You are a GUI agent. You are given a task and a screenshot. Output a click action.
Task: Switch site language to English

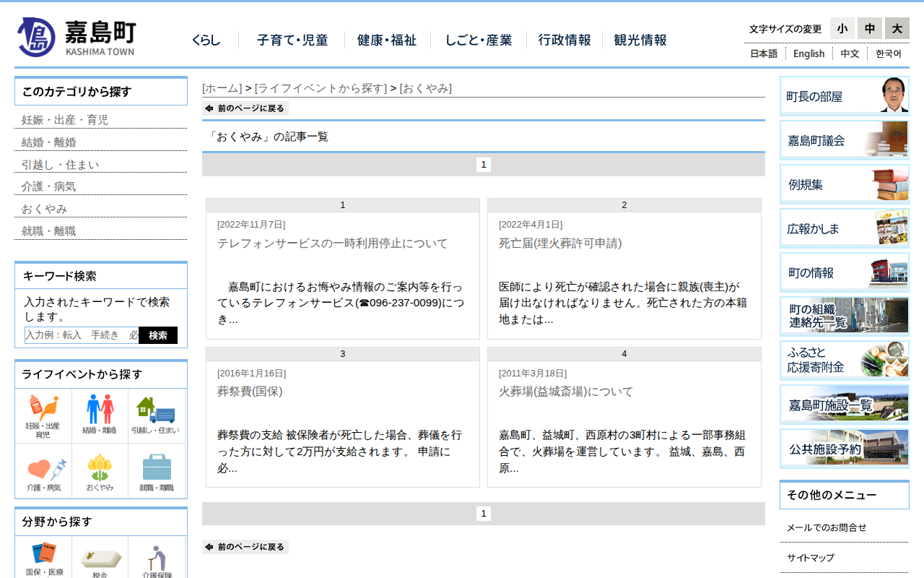tap(808, 53)
